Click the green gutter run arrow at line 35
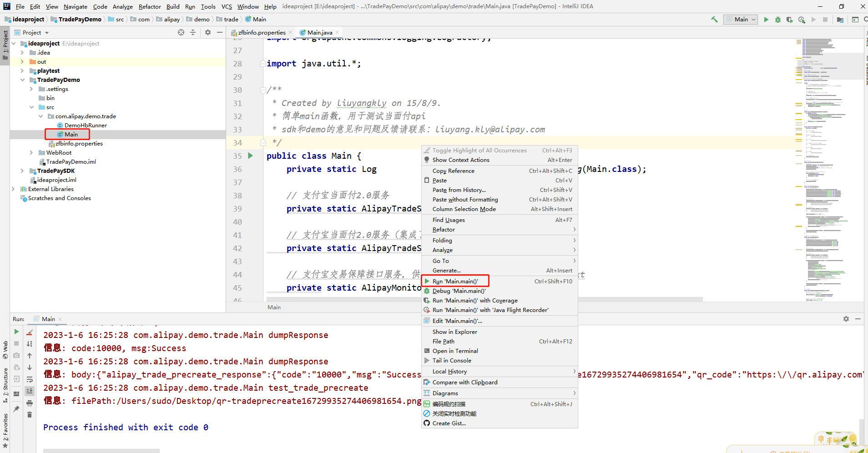 tap(250, 156)
